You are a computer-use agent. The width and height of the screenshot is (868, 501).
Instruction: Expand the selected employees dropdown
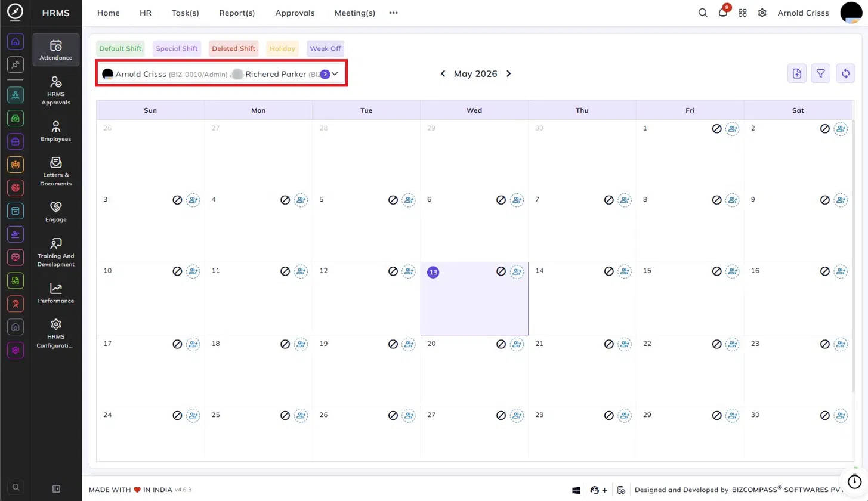click(335, 74)
